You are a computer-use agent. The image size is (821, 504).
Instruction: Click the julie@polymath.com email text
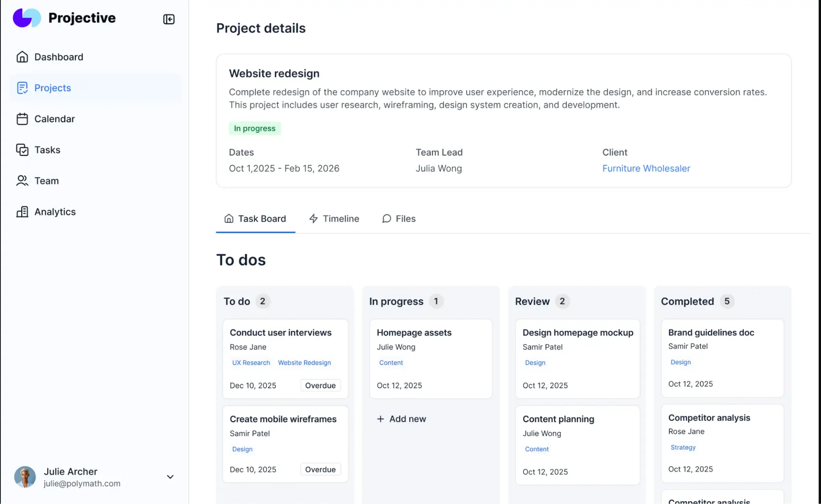[82, 484]
